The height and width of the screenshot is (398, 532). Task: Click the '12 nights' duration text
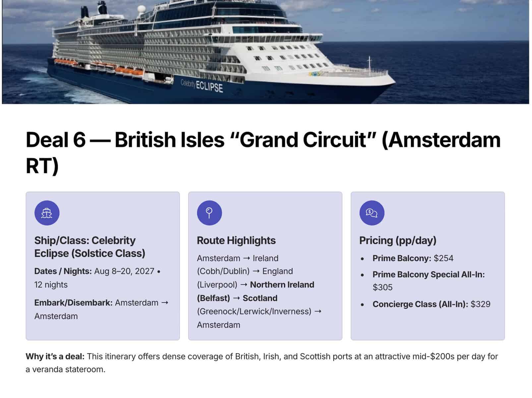coord(51,285)
